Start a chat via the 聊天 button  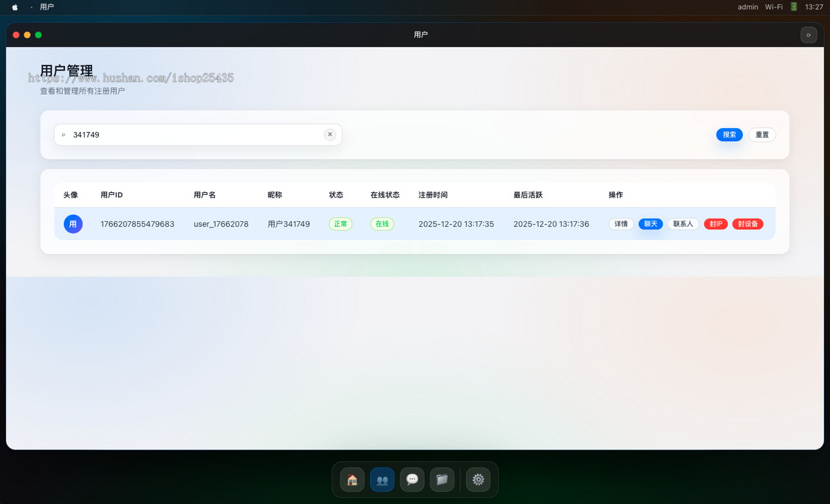coord(650,224)
